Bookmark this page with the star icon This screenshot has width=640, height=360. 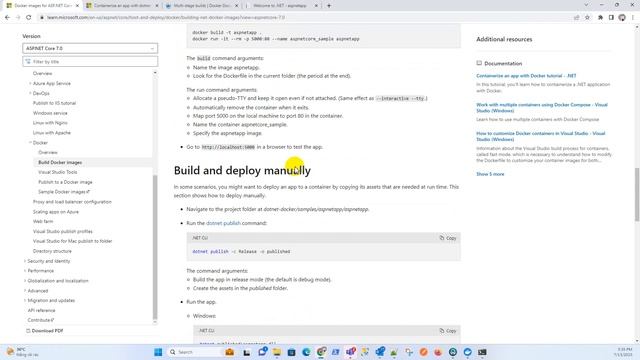tap(587, 18)
